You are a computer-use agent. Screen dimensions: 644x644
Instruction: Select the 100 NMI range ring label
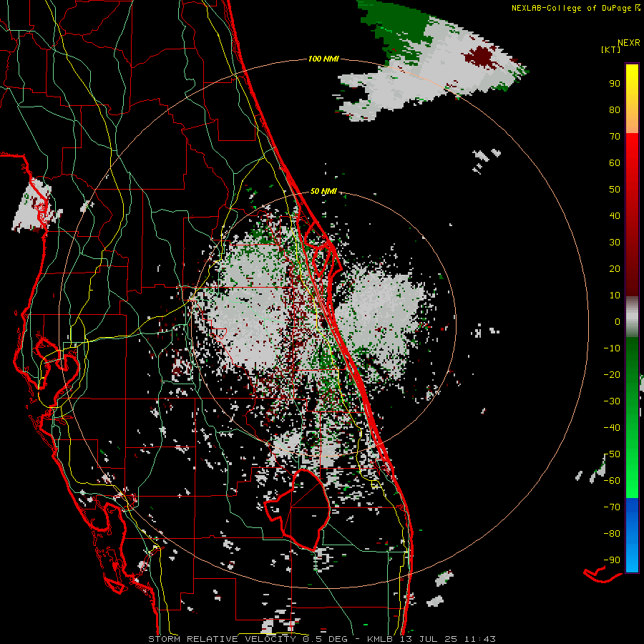[x=323, y=59]
